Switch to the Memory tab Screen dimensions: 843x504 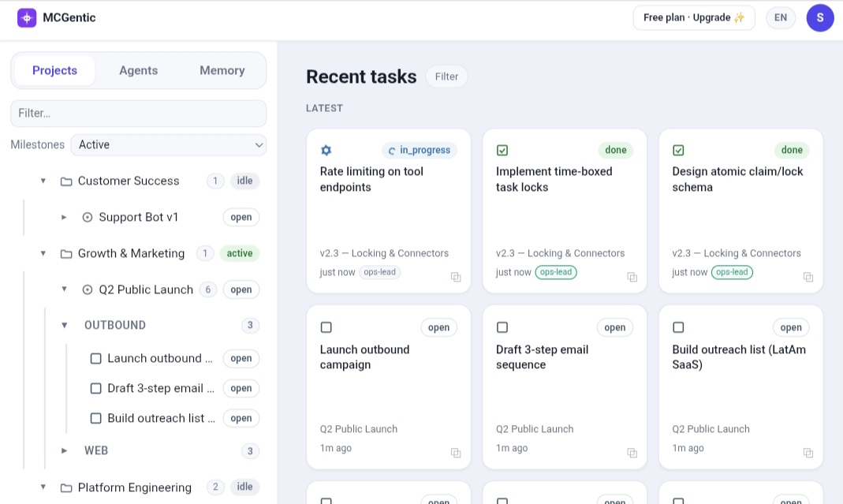(x=222, y=70)
